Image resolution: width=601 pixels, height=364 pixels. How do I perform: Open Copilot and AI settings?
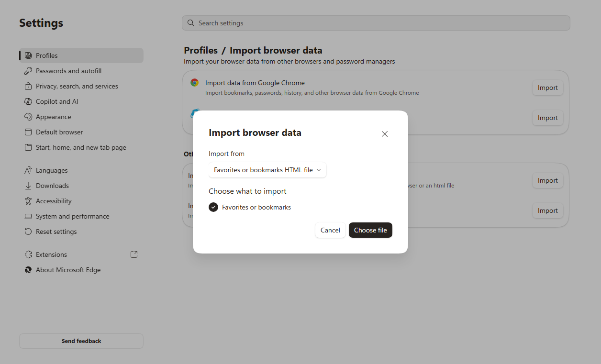[81, 101]
